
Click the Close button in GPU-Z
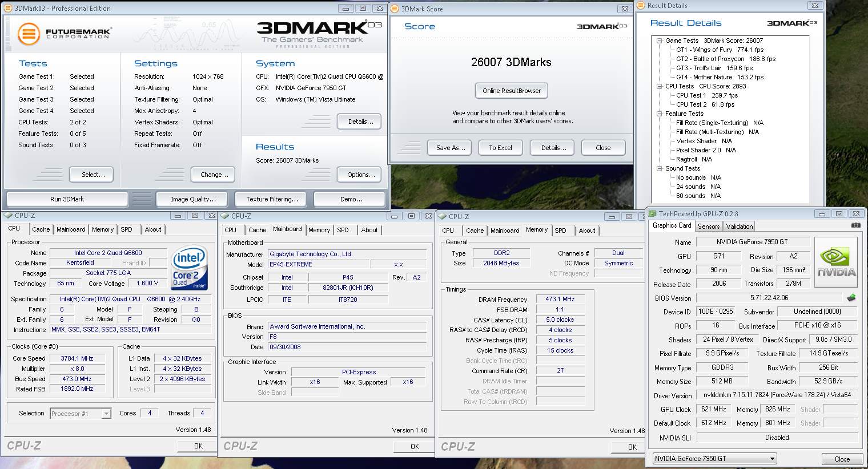[842, 459]
